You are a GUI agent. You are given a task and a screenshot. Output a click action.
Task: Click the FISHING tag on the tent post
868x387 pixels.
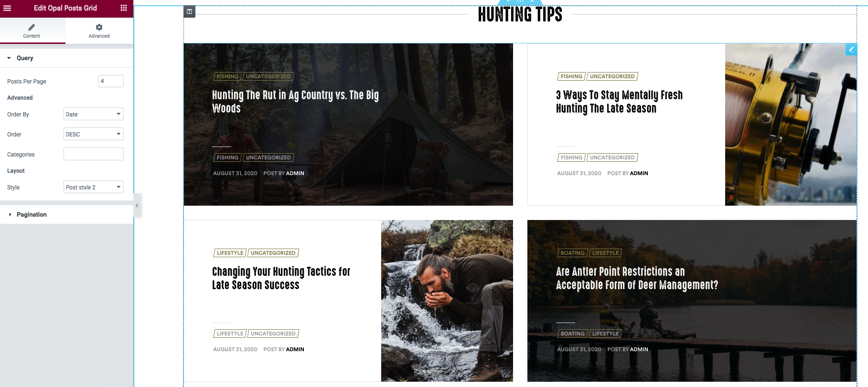tap(227, 76)
